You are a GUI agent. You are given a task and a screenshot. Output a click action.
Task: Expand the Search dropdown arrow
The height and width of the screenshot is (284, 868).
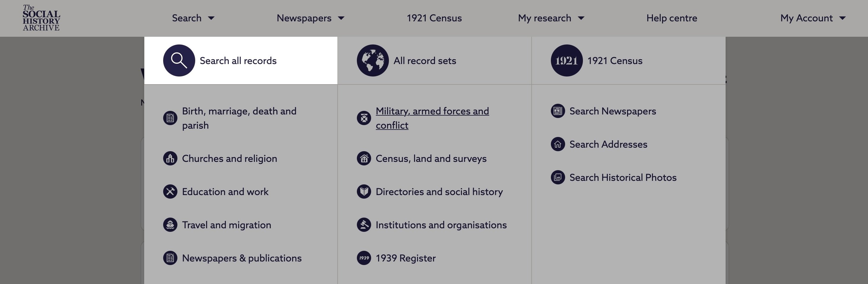point(211,18)
